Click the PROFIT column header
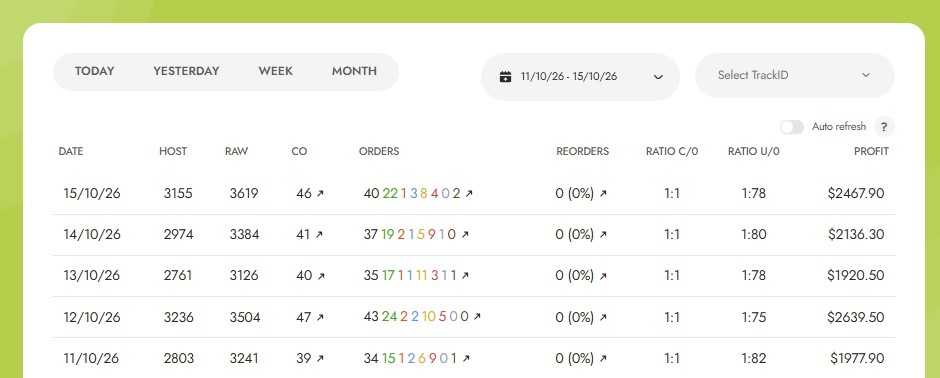Screen dimensions: 940x378 [871, 152]
